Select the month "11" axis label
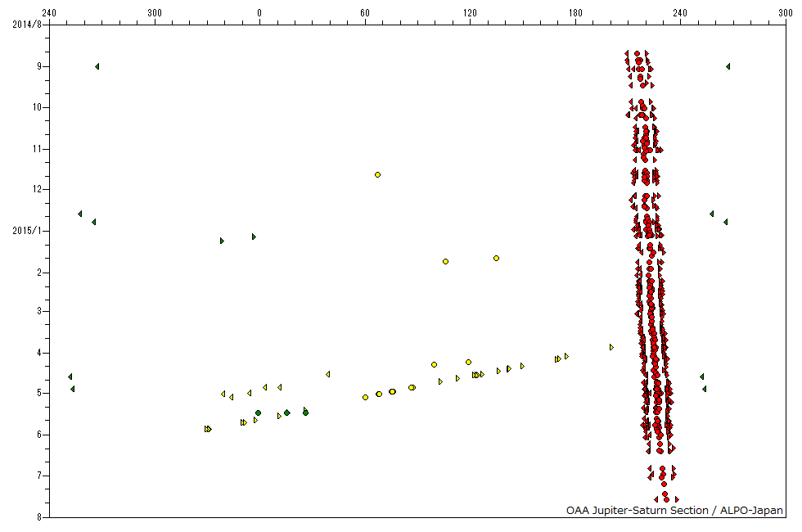 (x=38, y=149)
